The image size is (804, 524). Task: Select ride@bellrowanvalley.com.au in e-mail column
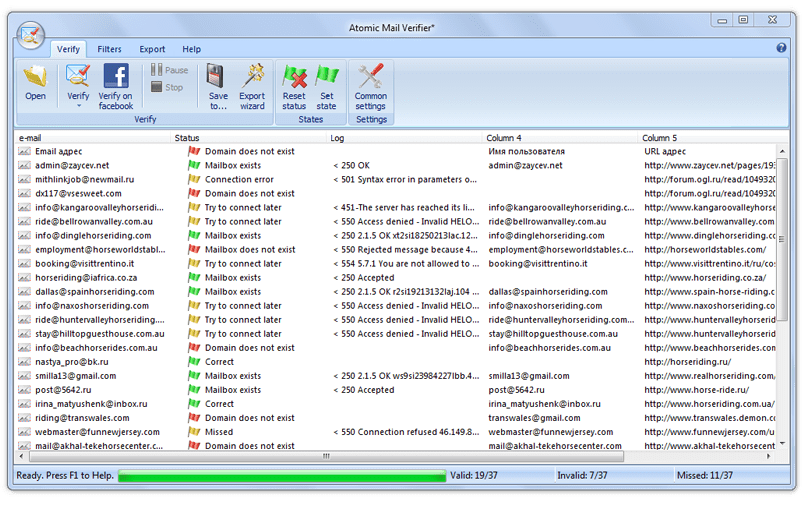(x=94, y=221)
